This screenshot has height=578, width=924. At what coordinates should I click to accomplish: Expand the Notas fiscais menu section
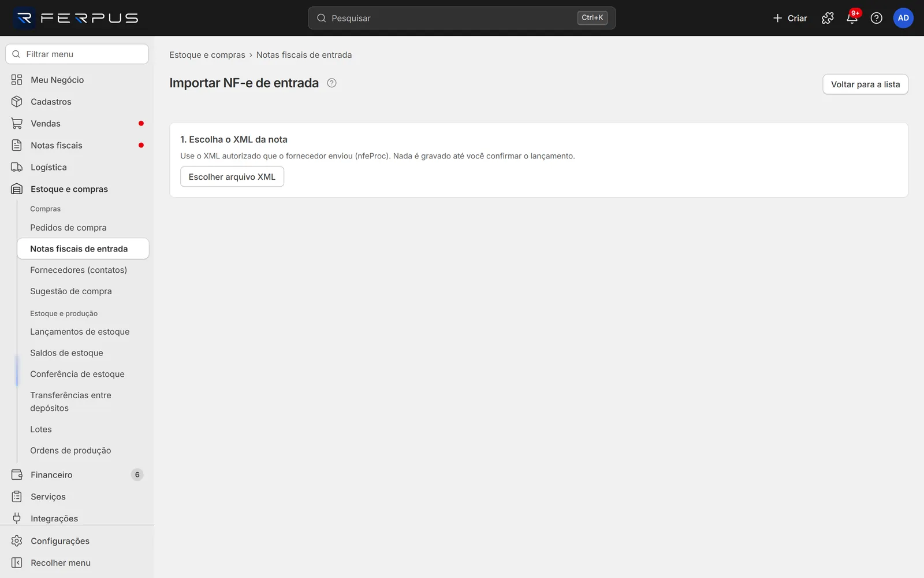(x=77, y=146)
